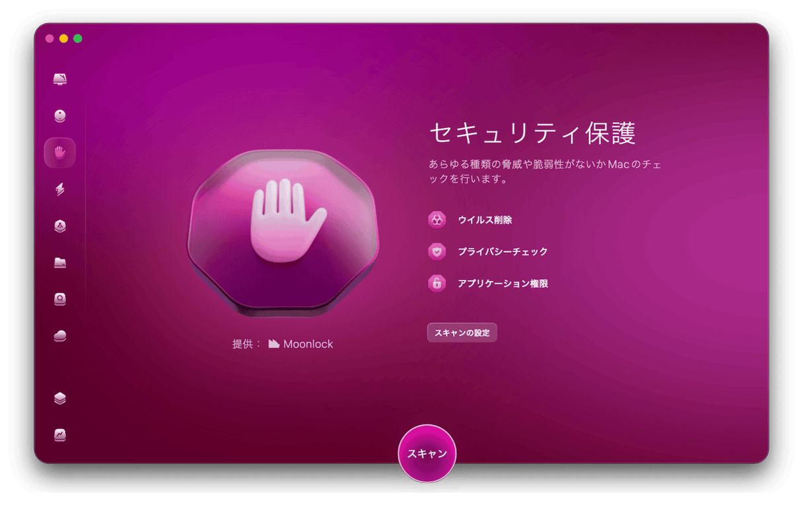Click the shield icon beside プライバシーチェック
Screen dimensions: 803x532
[x=436, y=251]
